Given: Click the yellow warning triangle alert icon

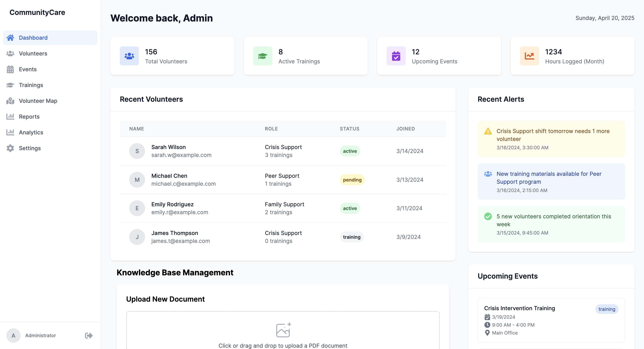Looking at the screenshot, I should point(488,131).
